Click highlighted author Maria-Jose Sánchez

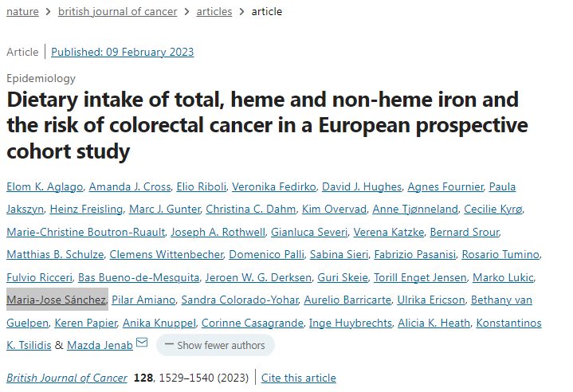click(x=56, y=300)
